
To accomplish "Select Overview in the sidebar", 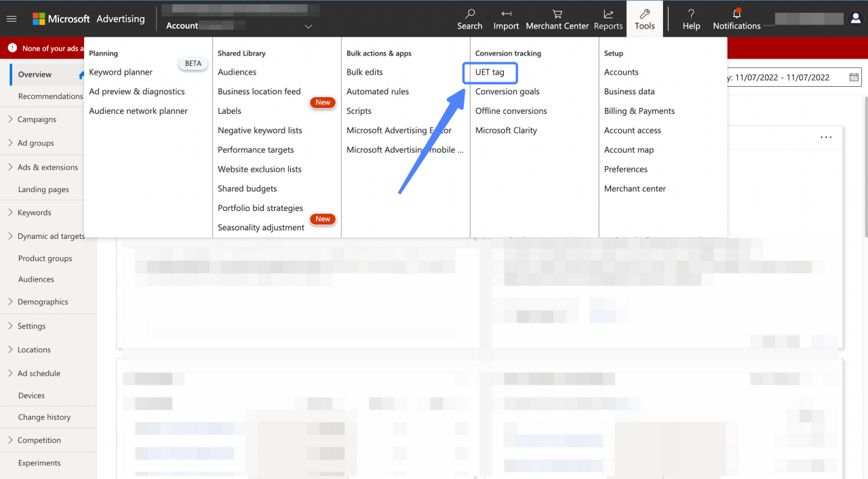I will click(35, 75).
